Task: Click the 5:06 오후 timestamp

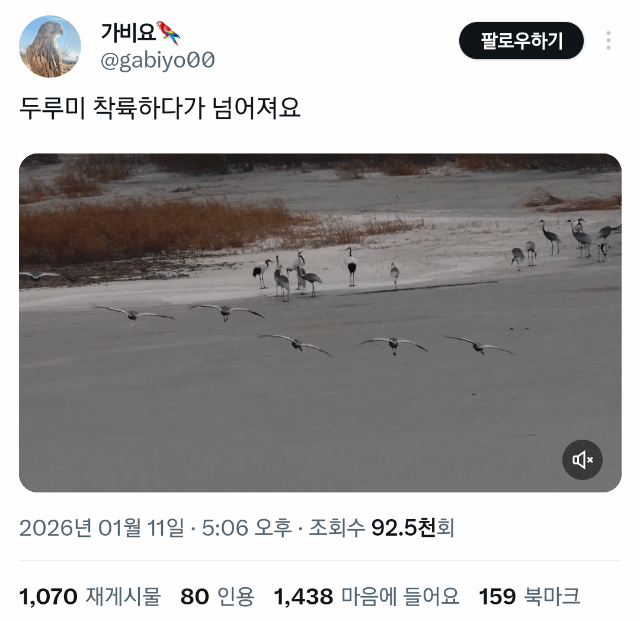Action: click(x=247, y=528)
